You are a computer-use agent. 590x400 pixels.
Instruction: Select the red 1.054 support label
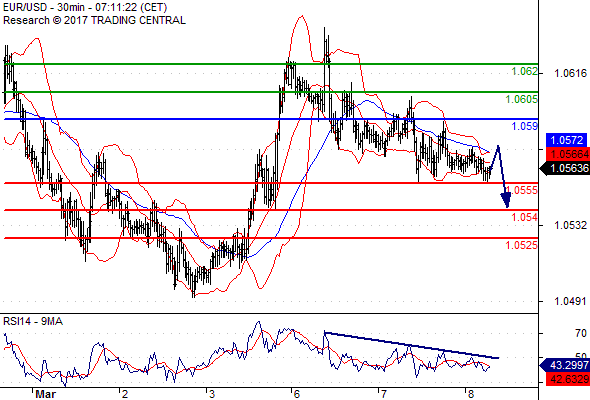tap(525, 217)
